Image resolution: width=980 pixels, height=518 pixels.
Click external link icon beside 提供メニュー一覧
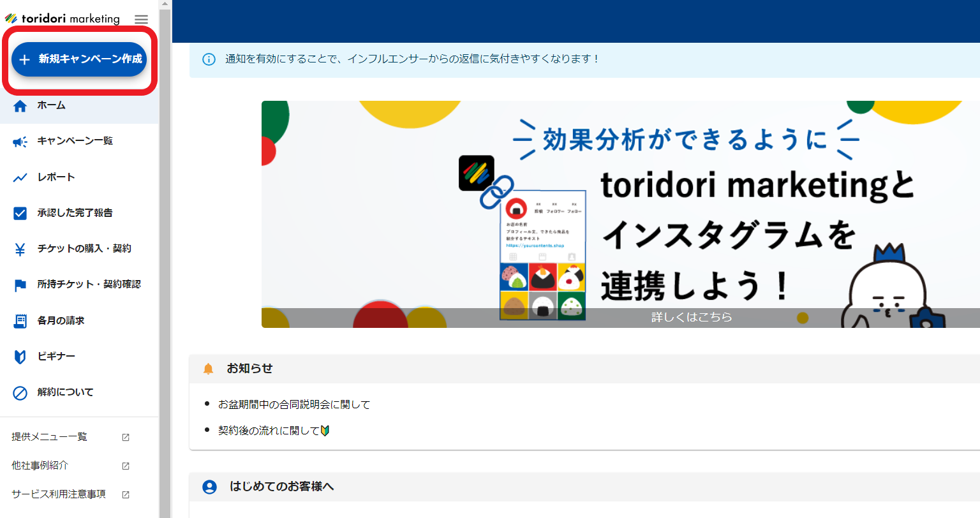tap(126, 437)
